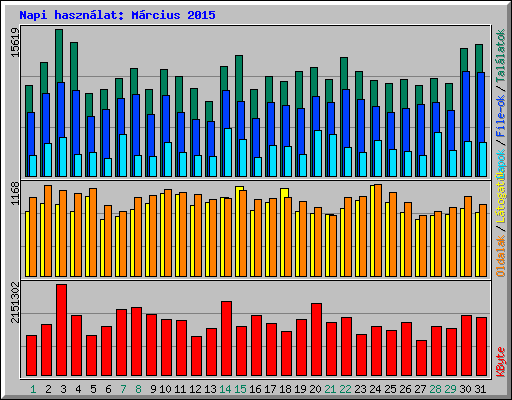Click the yellow 'Látogatók' legend label
512x400 pixels.
(x=501, y=198)
